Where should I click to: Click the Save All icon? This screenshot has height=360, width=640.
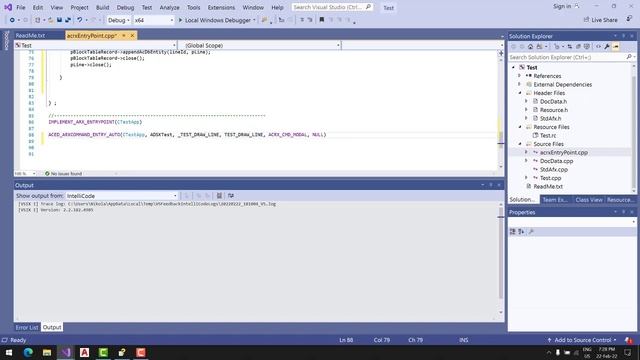point(68,20)
